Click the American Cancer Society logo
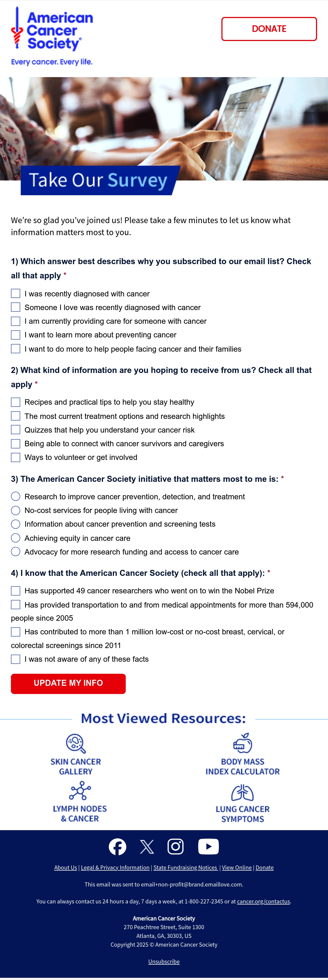 (52, 36)
